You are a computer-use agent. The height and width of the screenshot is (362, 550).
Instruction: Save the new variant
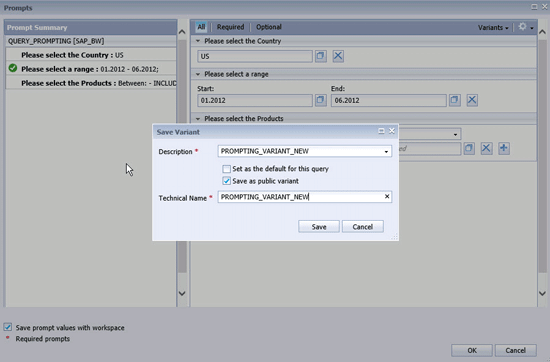pyautogui.click(x=319, y=227)
